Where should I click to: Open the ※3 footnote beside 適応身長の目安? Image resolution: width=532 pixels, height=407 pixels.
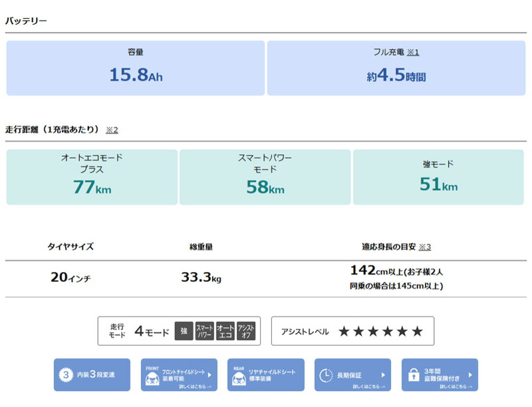[425, 247]
